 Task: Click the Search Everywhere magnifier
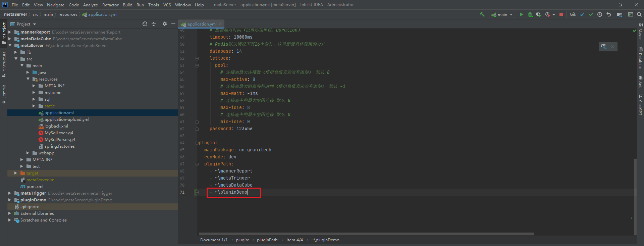click(639, 14)
